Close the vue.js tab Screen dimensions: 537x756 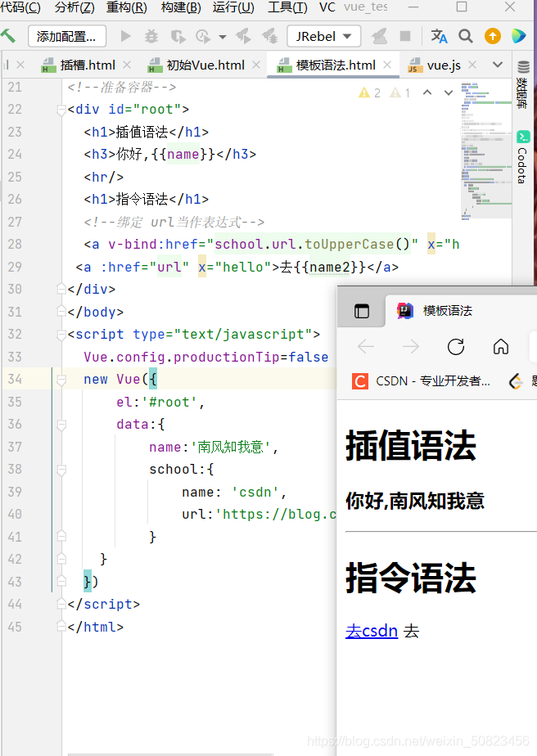[x=472, y=65]
